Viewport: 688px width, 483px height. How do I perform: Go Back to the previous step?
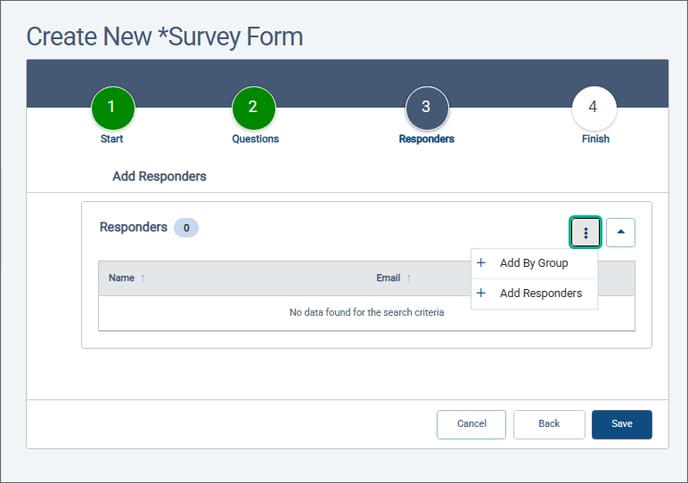coord(549,424)
